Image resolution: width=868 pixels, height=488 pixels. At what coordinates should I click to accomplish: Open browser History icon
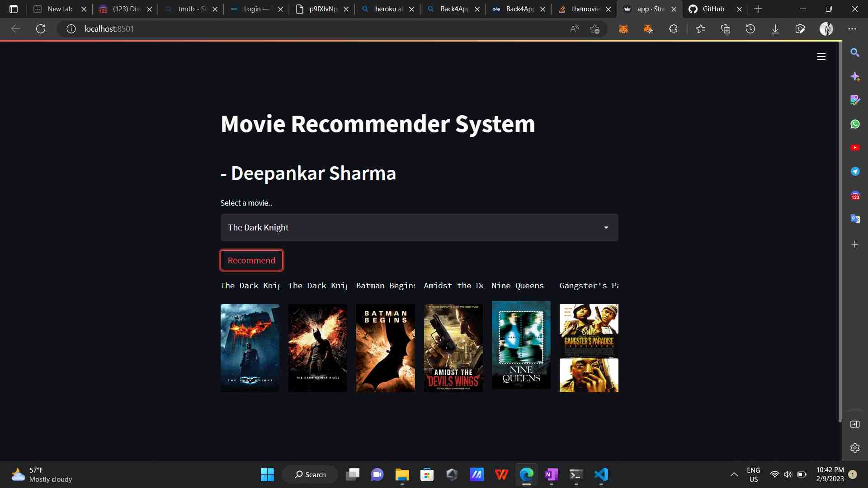750,29
